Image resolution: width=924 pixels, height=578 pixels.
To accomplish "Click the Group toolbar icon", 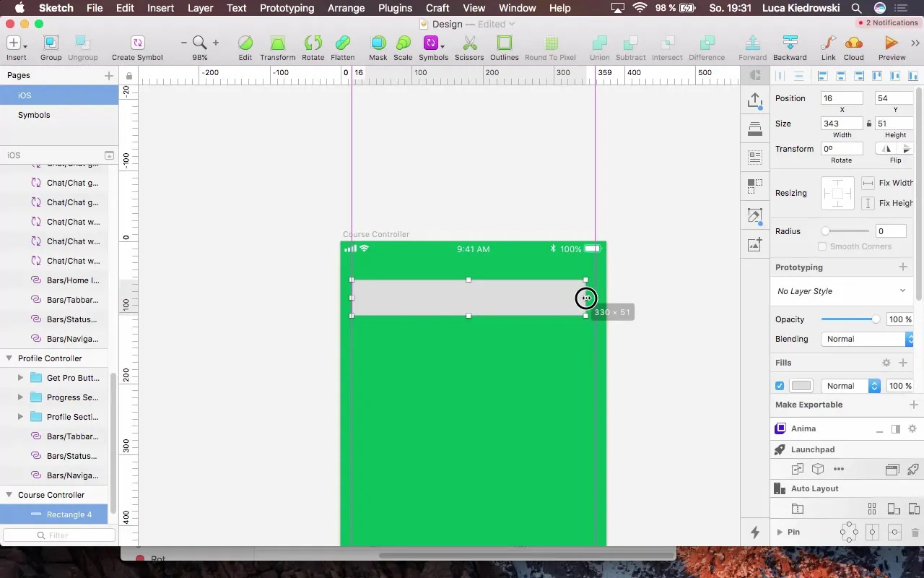I will point(51,43).
